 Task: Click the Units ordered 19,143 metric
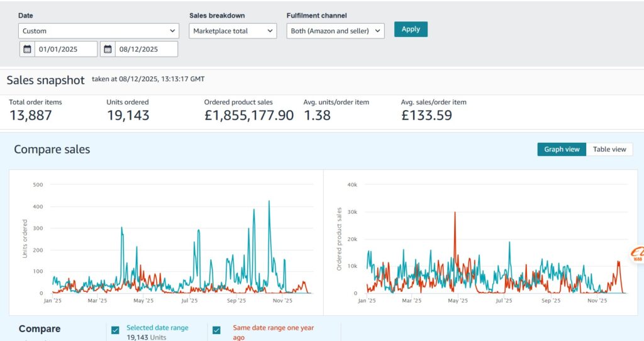click(x=128, y=115)
